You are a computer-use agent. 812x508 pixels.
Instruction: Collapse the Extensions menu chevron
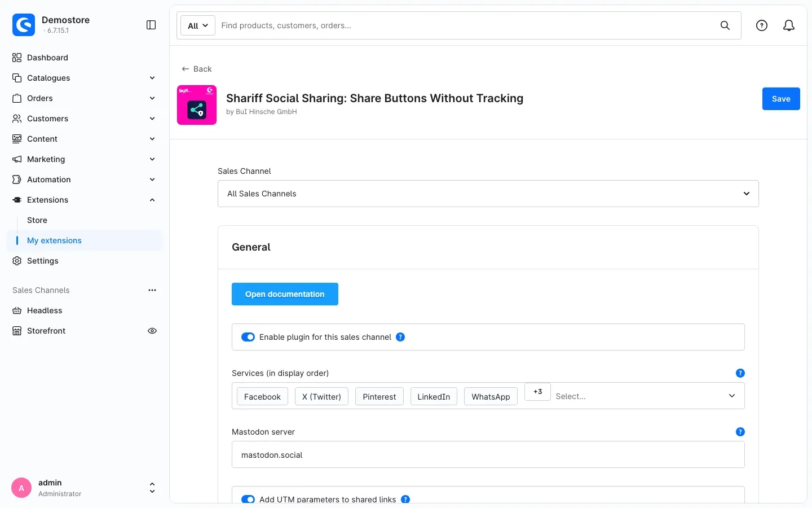point(152,200)
